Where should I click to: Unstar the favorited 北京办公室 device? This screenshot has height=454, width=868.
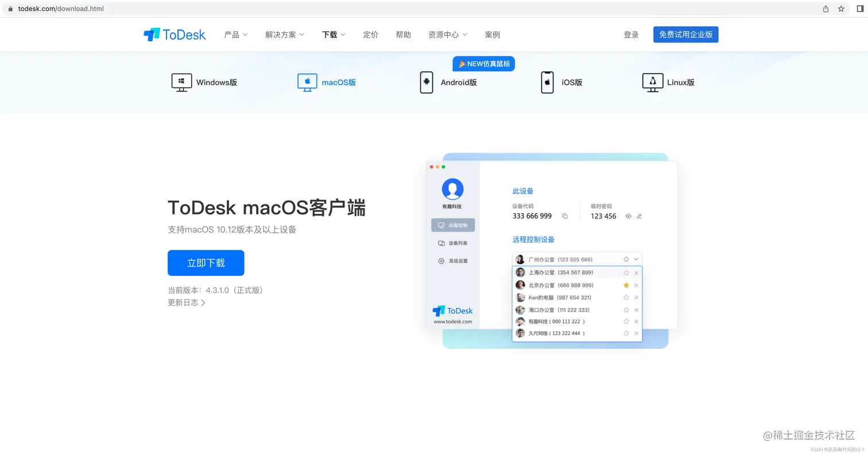(626, 284)
